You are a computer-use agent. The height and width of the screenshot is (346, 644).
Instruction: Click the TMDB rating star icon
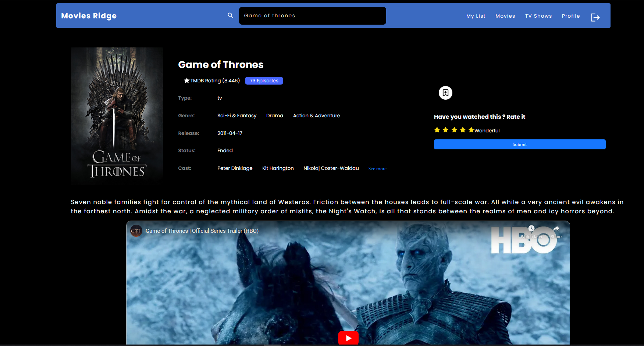(x=186, y=80)
